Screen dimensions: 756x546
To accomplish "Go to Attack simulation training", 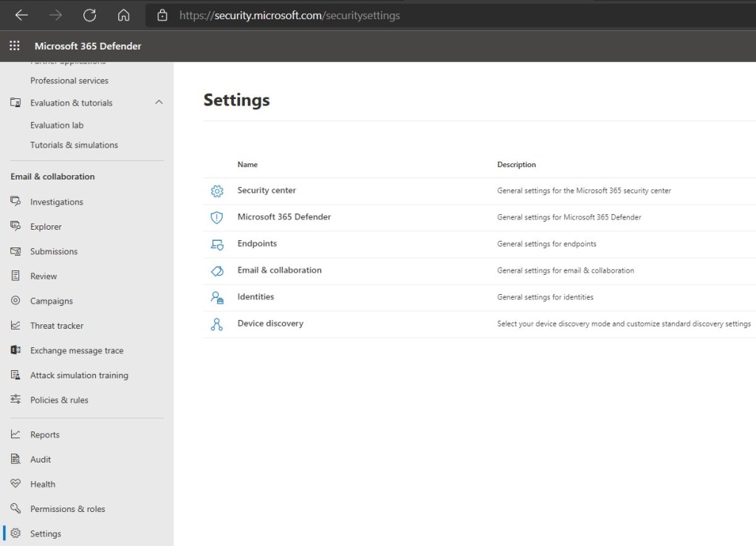I will tap(79, 375).
